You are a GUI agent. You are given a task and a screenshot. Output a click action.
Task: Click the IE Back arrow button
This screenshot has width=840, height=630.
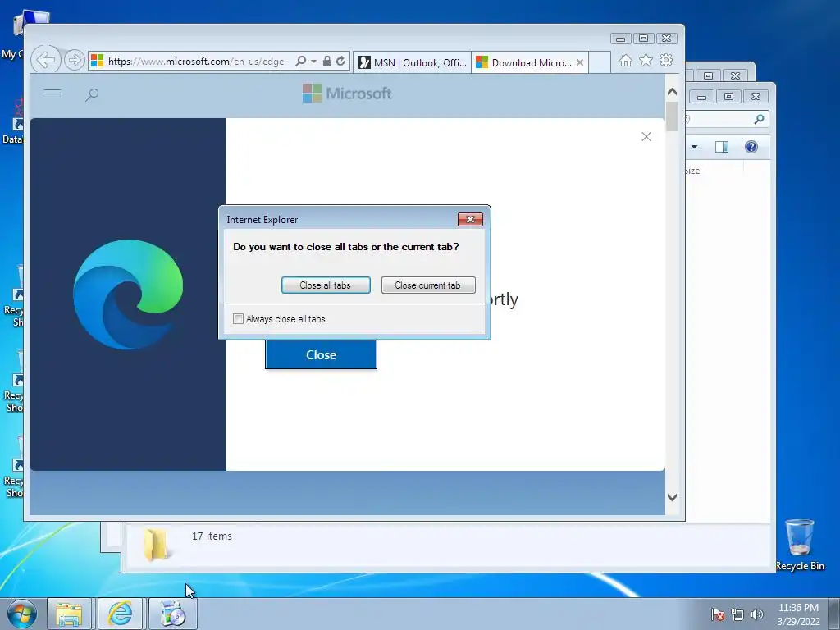coord(46,60)
